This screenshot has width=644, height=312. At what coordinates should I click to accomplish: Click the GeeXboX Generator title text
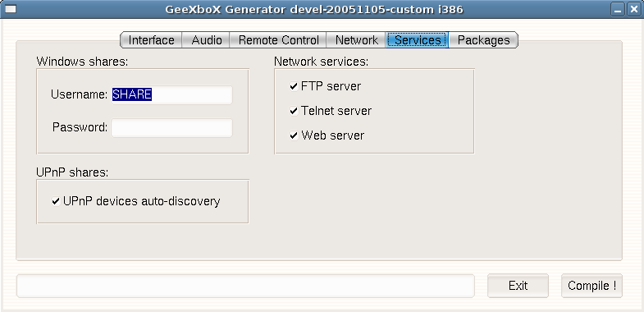[x=314, y=9]
